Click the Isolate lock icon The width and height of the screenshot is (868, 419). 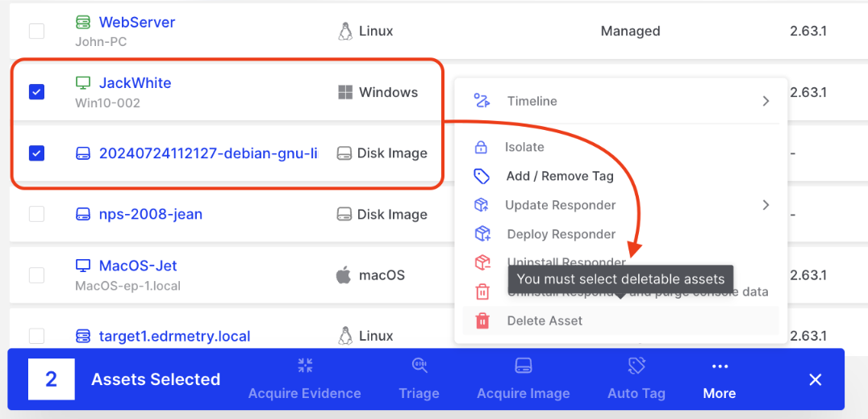coord(482,147)
